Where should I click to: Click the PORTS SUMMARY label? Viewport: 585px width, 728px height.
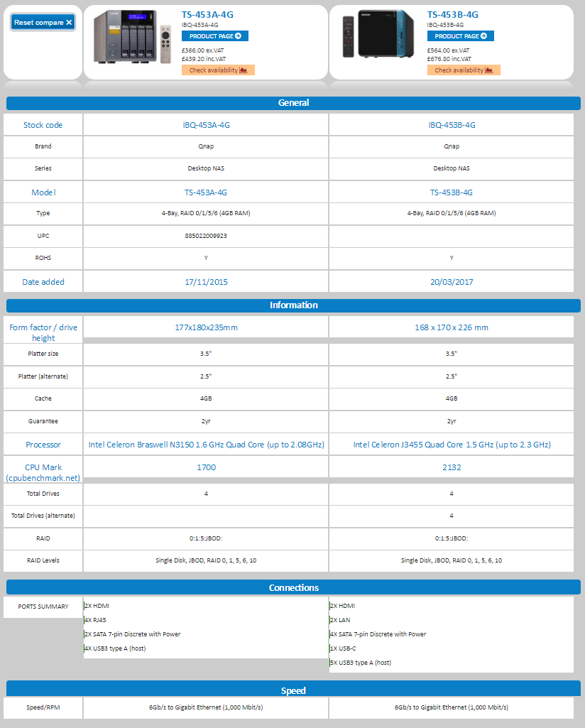point(43,607)
